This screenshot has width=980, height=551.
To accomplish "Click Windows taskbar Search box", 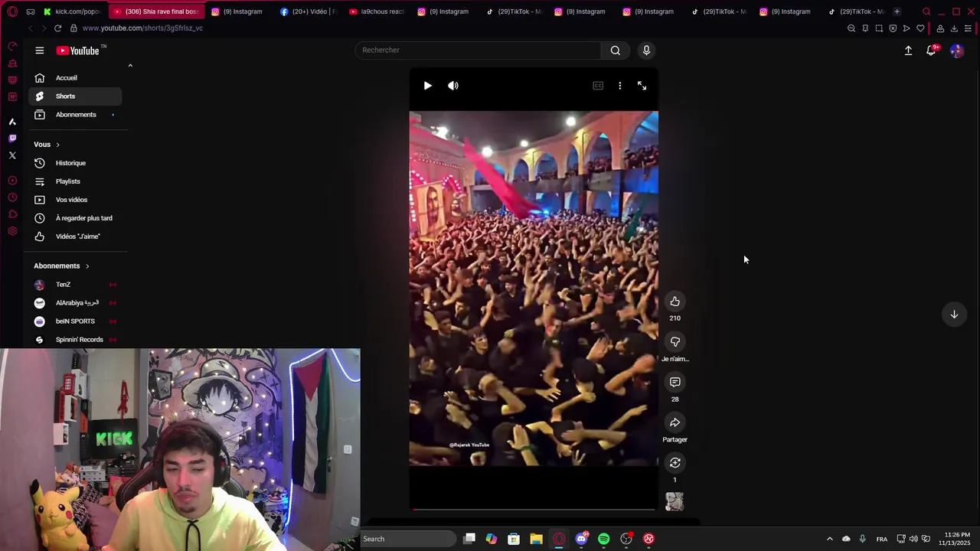I will pos(407,539).
